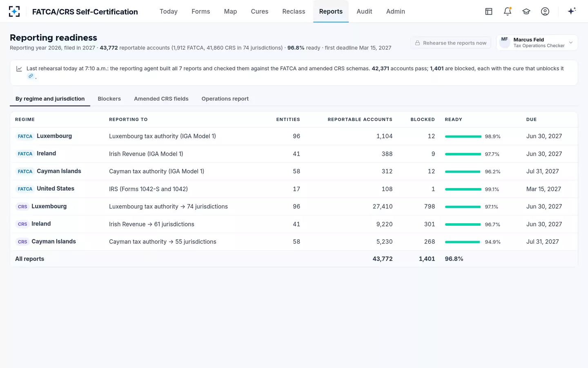Open the Reclass tab
Screen dimensions: 588x368
click(294, 11)
